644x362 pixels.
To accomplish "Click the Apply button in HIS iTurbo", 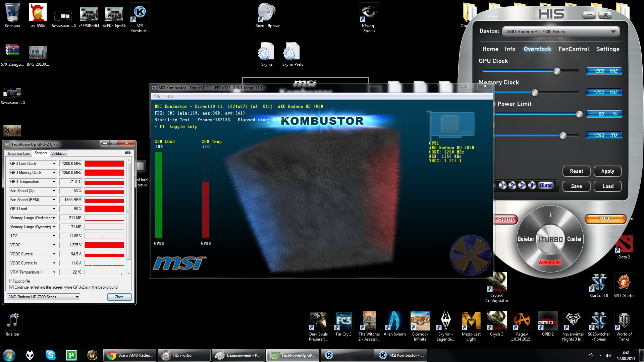I will (607, 171).
